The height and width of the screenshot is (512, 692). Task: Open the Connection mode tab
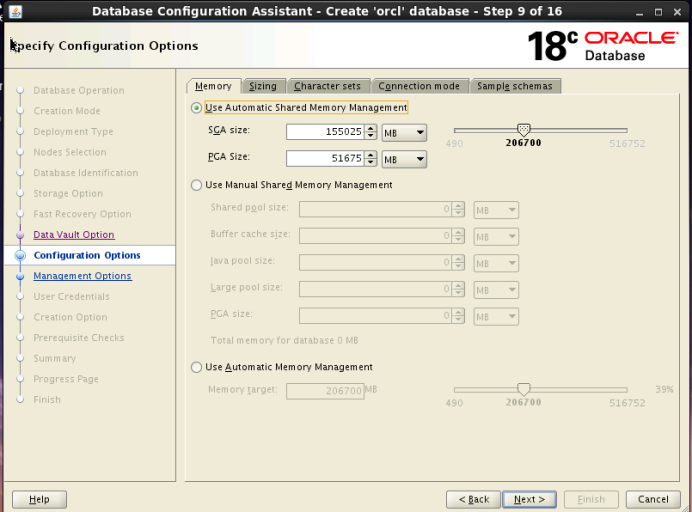coord(419,86)
